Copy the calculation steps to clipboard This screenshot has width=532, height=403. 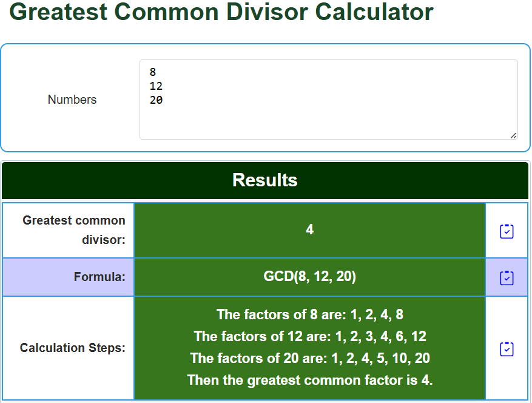click(x=507, y=348)
